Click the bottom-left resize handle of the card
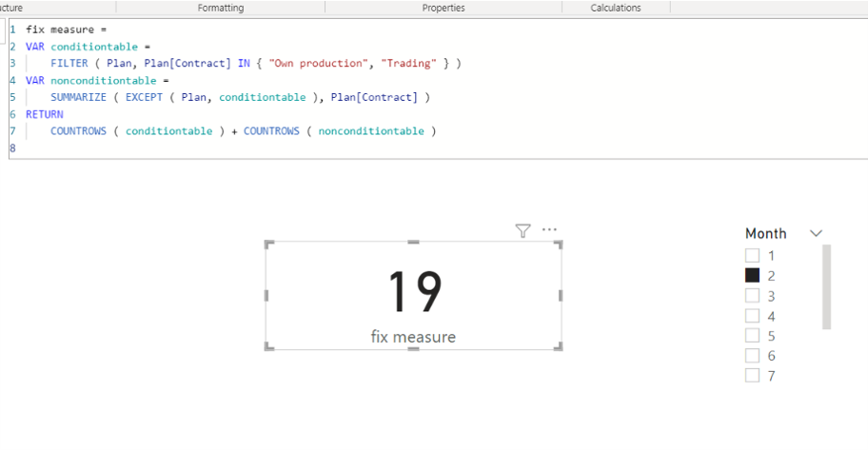The height and width of the screenshot is (450, 868). click(269, 346)
